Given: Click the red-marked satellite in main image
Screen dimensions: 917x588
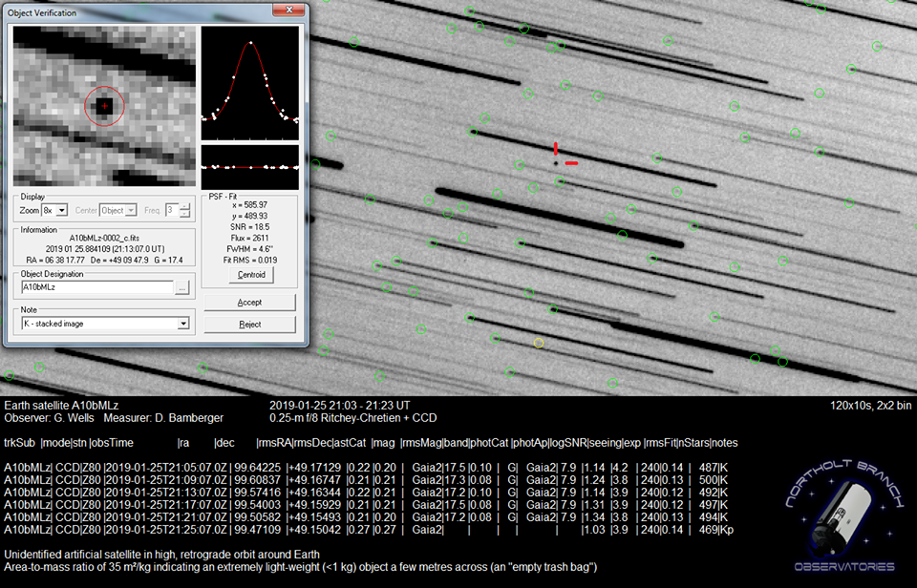Looking at the screenshot, I should click(555, 163).
